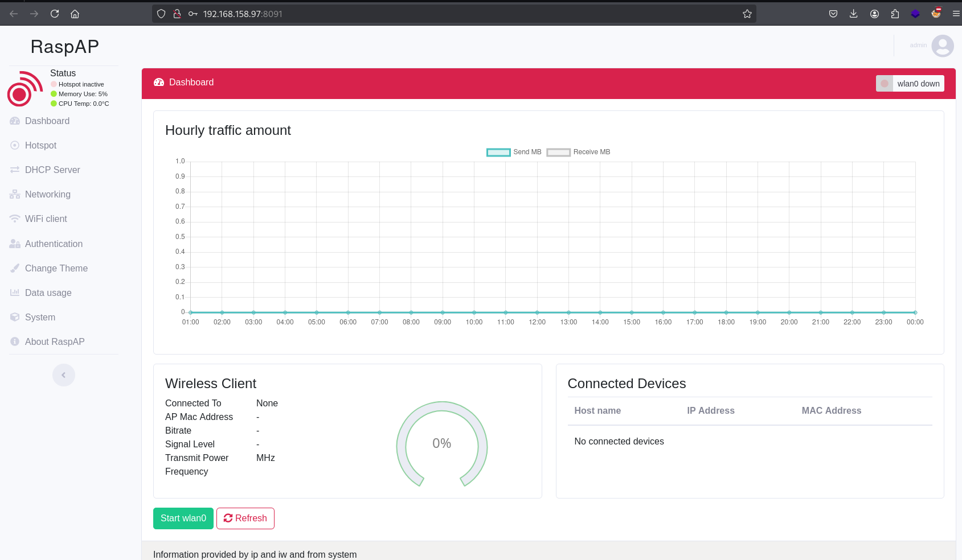
Task: Open the browser extensions puzzle icon
Action: 895,14
